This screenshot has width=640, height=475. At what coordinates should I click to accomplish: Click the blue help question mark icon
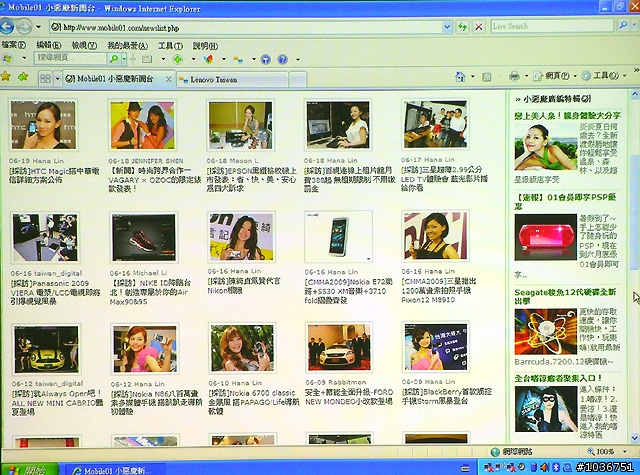pos(282,60)
